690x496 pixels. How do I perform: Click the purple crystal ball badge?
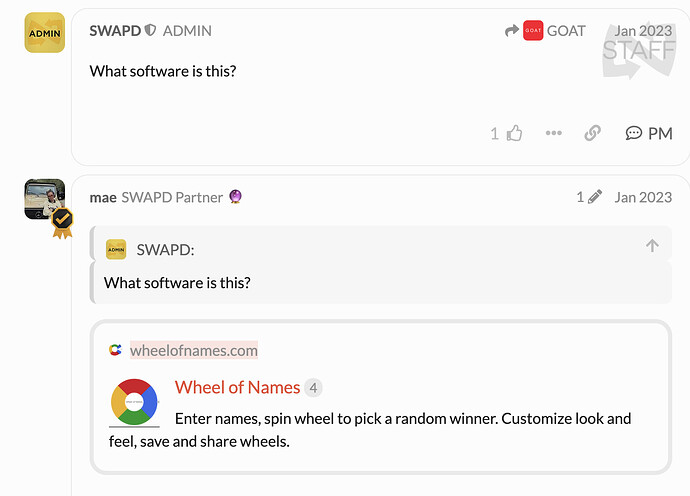[x=235, y=196]
